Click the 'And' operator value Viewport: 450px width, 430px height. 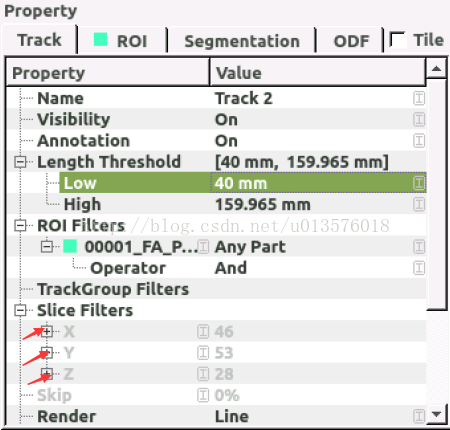[231, 268]
